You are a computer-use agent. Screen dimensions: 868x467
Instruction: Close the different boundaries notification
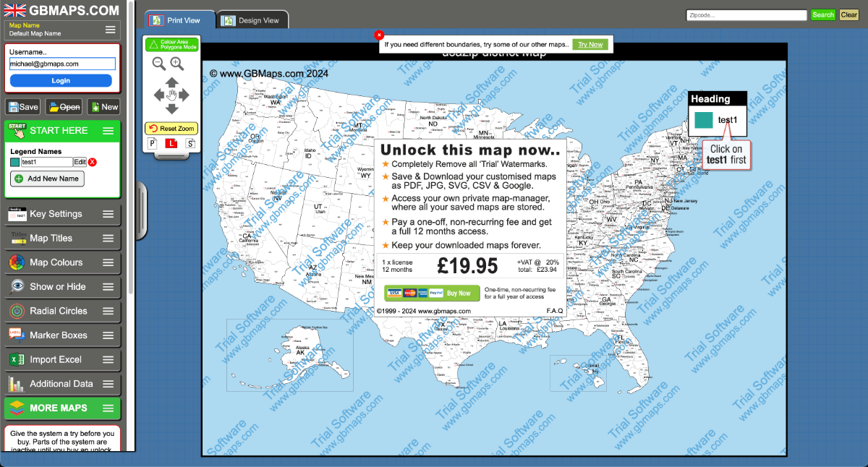coord(379,35)
